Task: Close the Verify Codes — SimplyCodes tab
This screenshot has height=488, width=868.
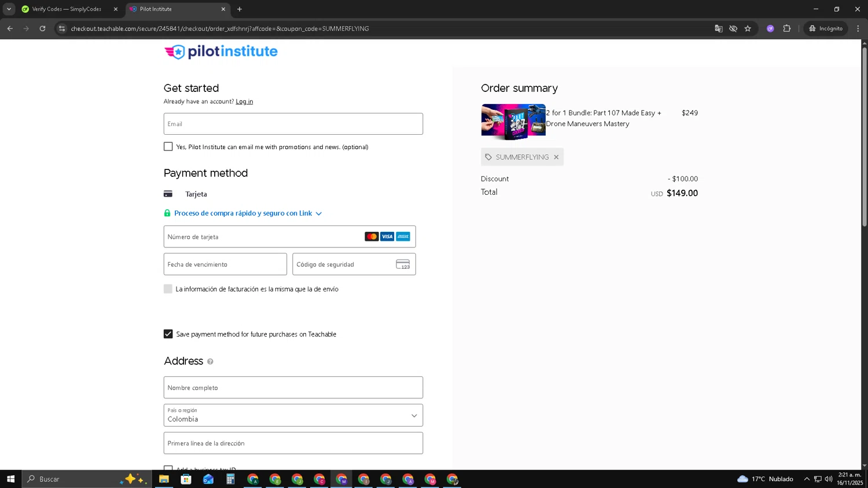Action: 116,9
